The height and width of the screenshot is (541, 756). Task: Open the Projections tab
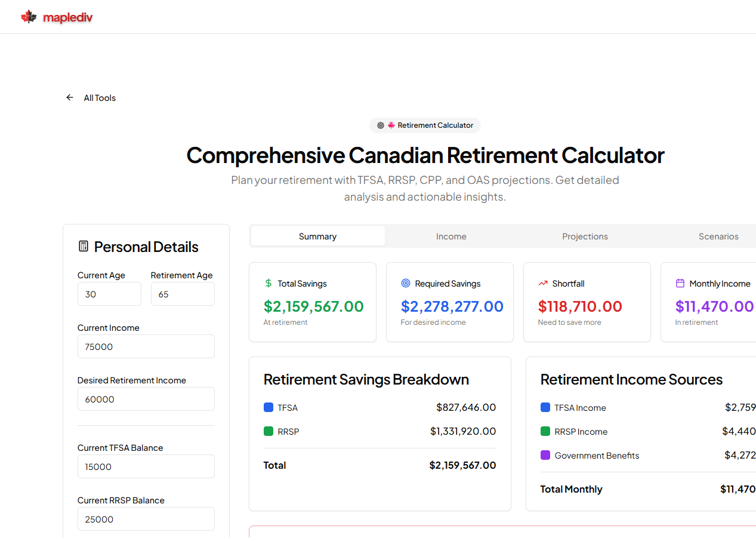(x=585, y=236)
